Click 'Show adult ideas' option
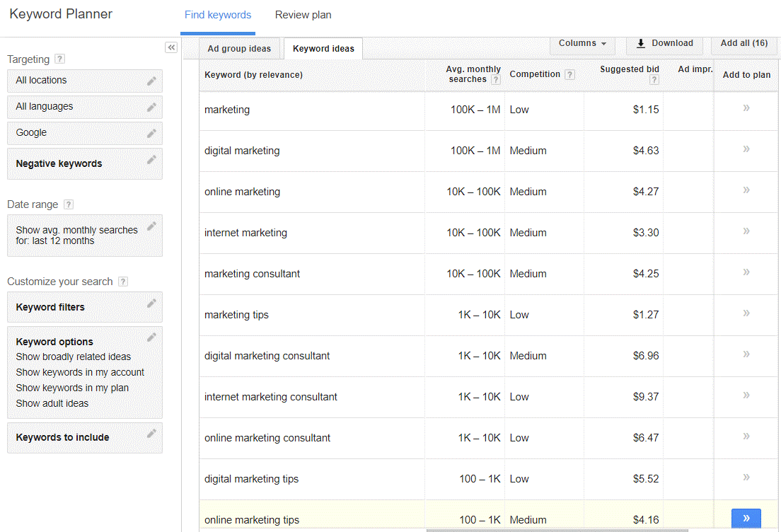781x532 pixels. 52,403
